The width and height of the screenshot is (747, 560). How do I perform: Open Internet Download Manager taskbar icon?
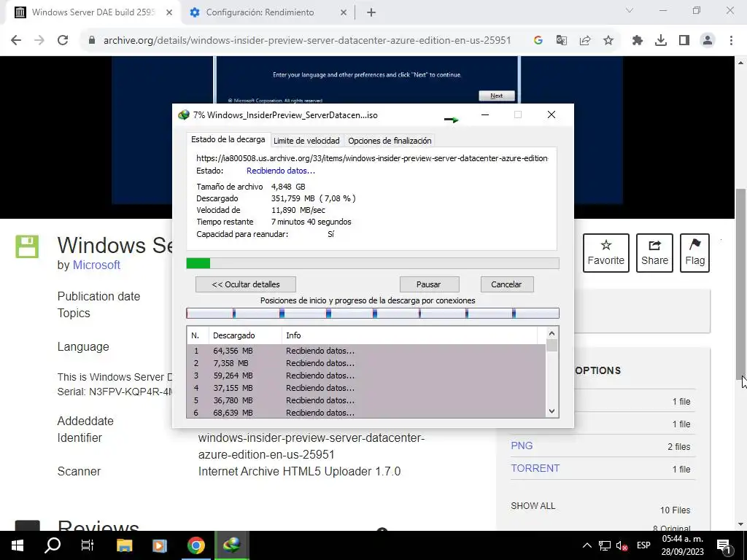pos(232,545)
